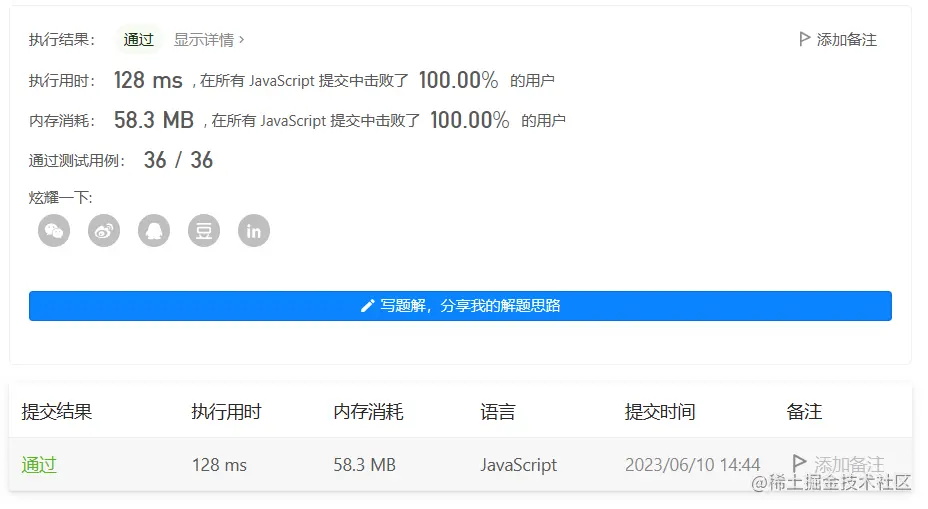This screenshot has height=509, width=928.
Task: Click the 通过 status badge at top
Action: pos(138,40)
